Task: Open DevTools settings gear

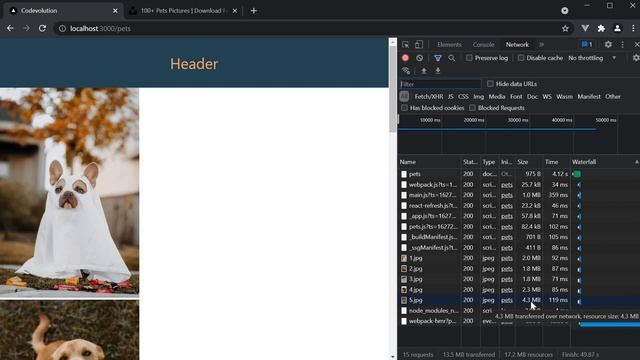Action: (x=608, y=44)
